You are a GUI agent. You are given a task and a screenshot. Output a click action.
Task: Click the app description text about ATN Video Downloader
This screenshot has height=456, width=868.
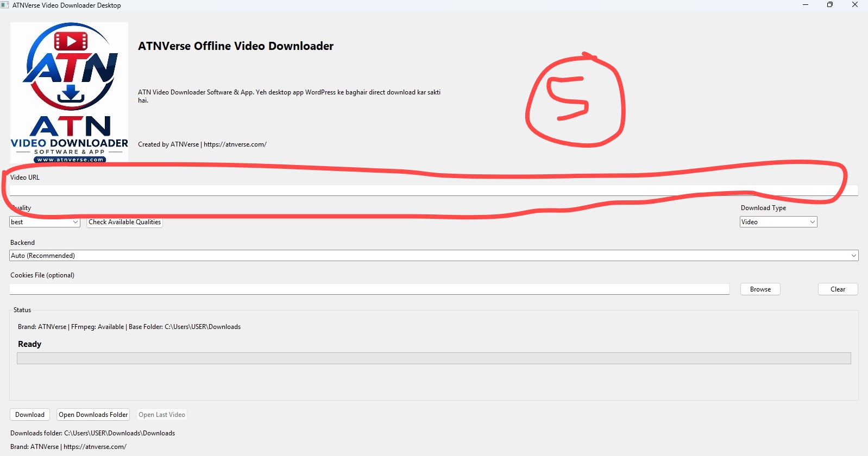[x=289, y=96]
